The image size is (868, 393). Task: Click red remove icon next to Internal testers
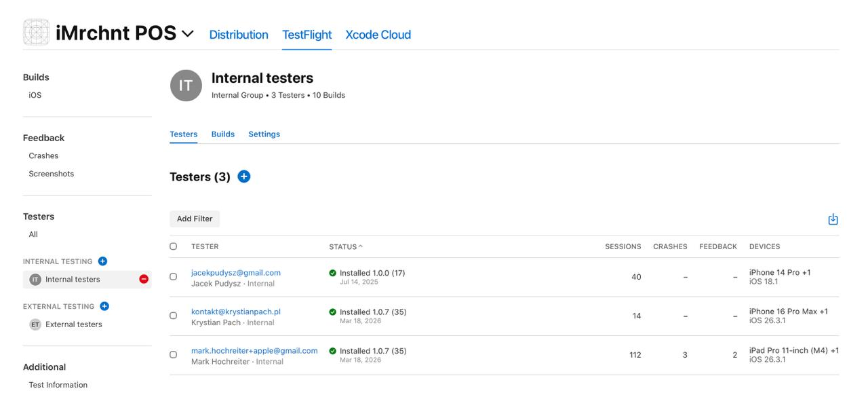[x=144, y=279]
